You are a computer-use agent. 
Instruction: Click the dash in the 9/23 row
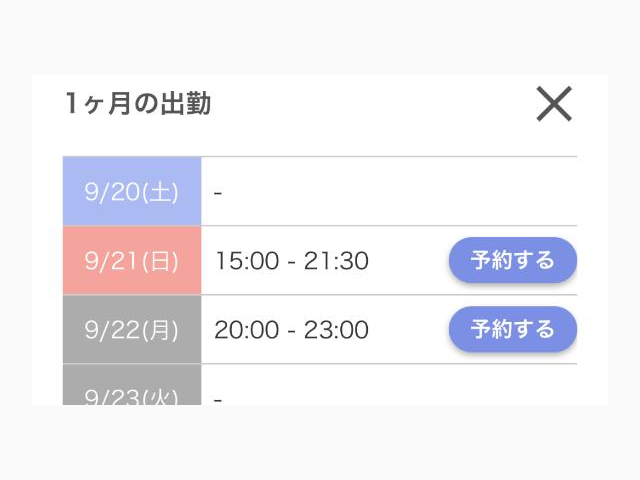pyautogui.click(x=218, y=400)
